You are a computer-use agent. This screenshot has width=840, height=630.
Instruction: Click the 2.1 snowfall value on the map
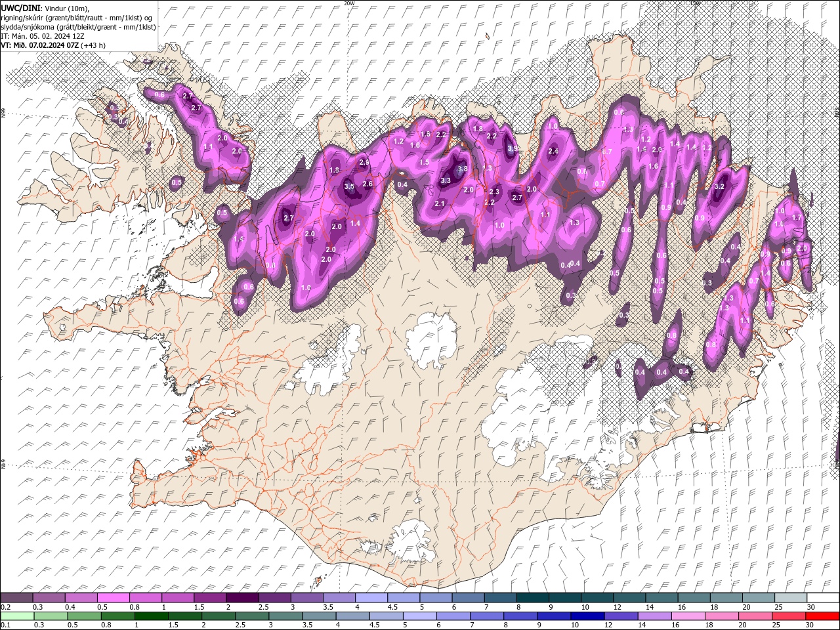pos(440,204)
